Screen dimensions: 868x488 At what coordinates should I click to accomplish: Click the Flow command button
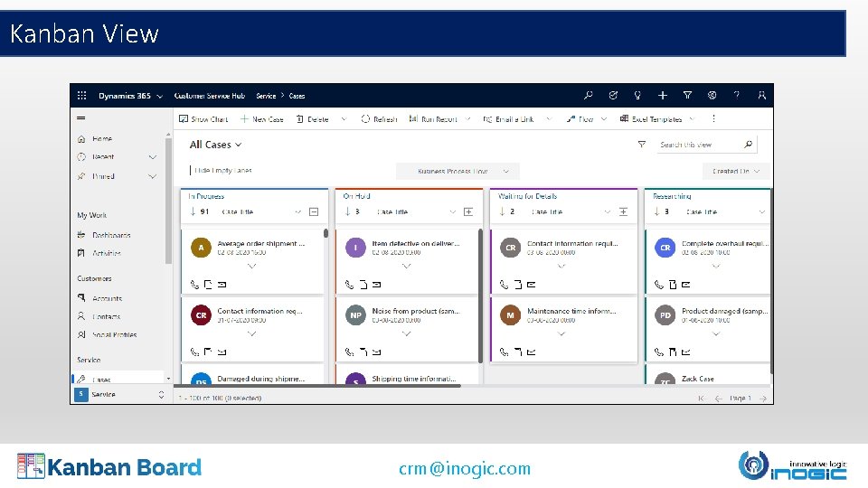pos(580,119)
